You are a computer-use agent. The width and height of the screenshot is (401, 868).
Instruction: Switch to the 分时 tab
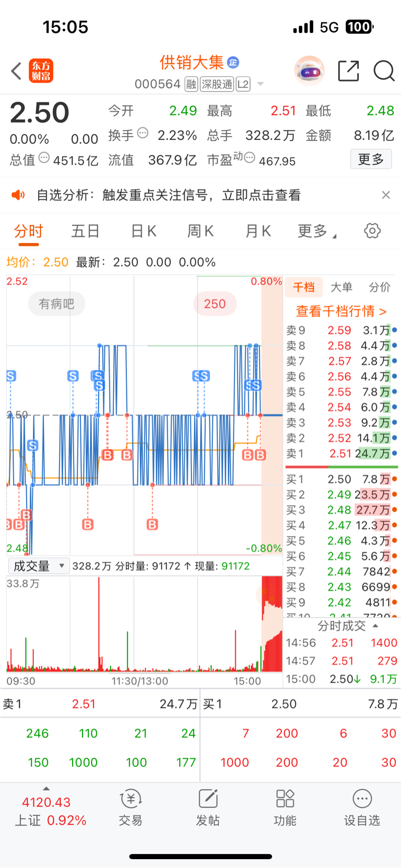(28, 231)
